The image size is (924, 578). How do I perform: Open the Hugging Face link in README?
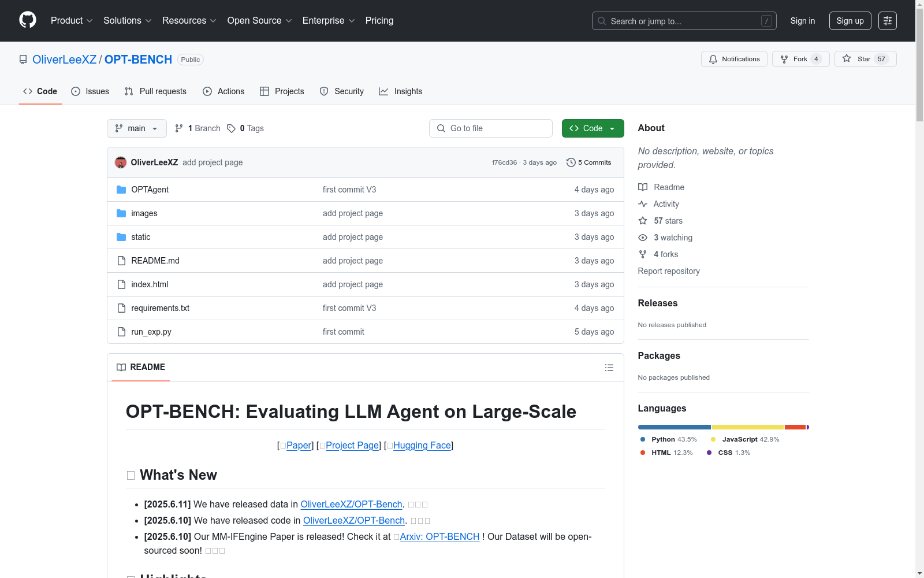(422, 445)
